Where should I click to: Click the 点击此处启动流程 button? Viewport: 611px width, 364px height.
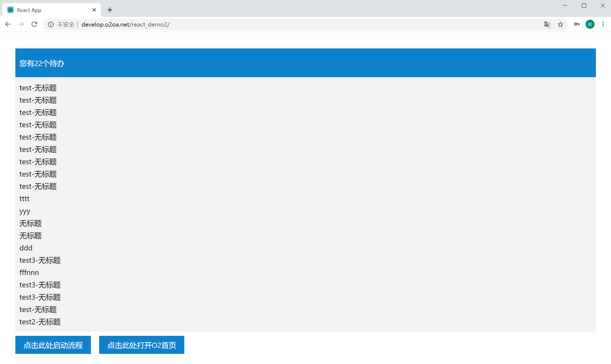tap(53, 345)
